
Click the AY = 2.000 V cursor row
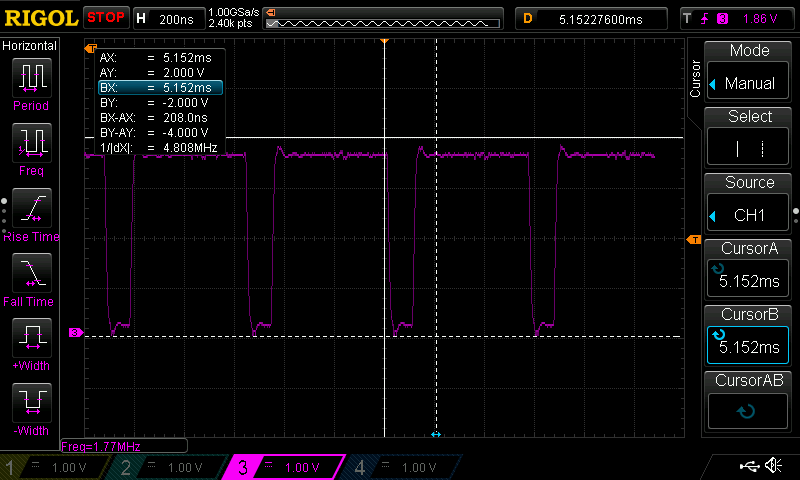point(159,72)
